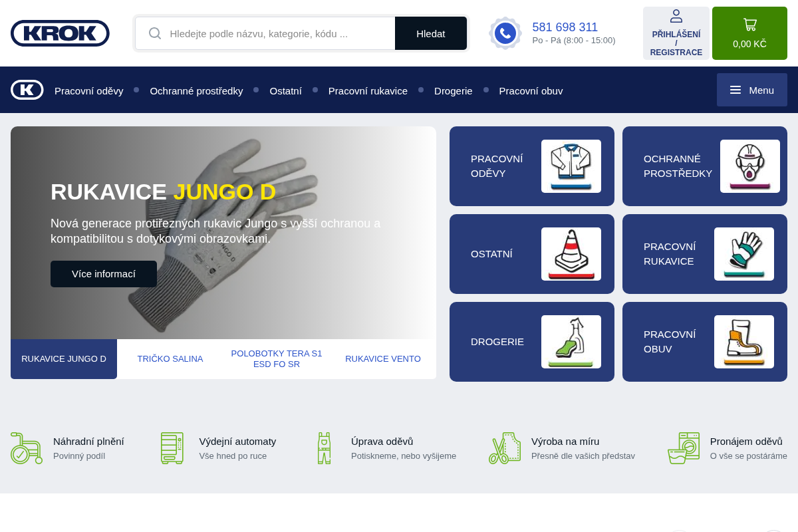Click the wheelchair Náhradní plnění icon
This screenshot has width=798, height=532.
(x=27, y=448)
